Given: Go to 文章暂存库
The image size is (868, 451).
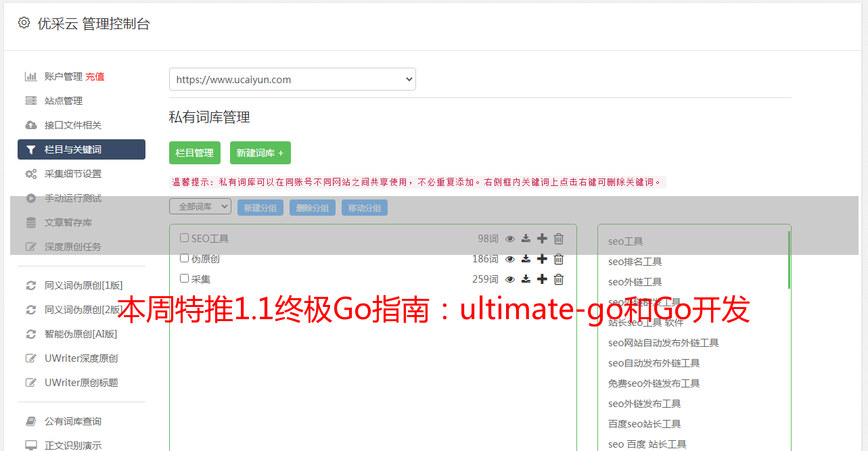Looking at the screenshot, I should [68, 222].
